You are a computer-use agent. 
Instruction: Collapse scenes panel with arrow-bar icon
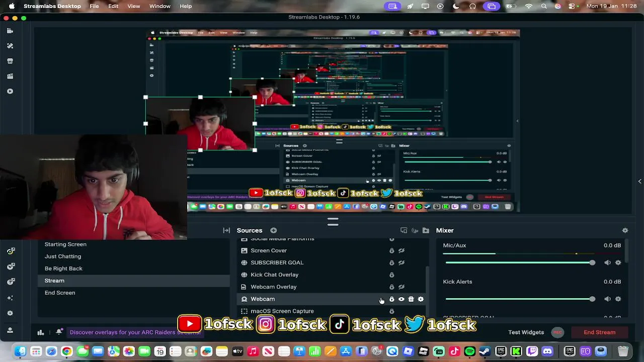tap(226, 230)
